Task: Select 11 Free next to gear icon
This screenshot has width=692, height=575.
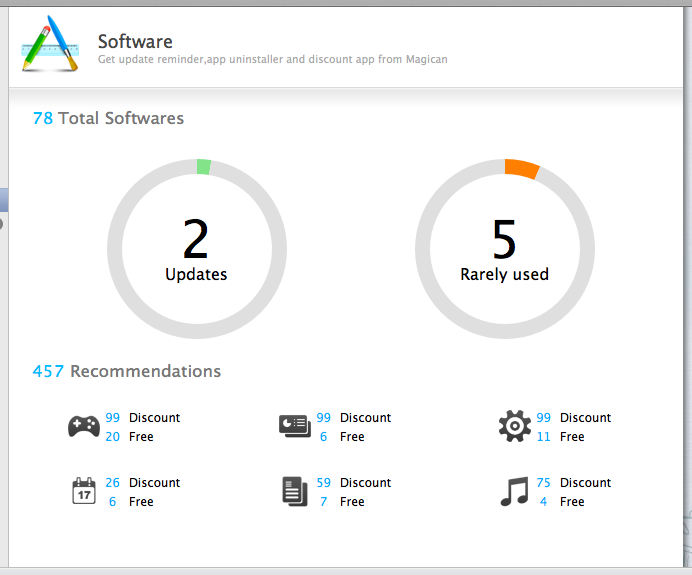Action: click(560, 436)
